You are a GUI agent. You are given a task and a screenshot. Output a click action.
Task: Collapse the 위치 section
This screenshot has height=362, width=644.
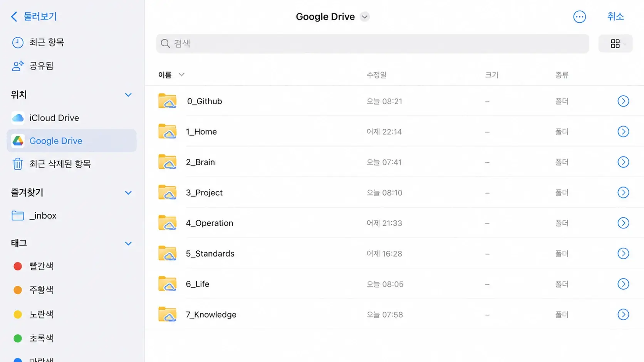128,95
